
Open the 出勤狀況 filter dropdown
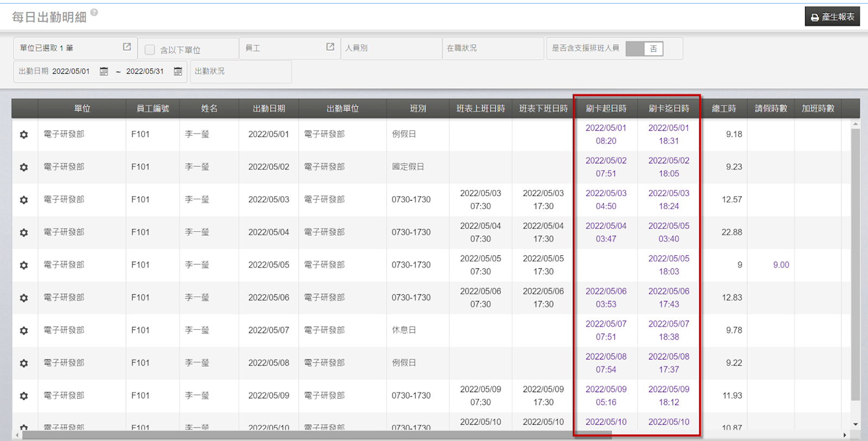240,72
